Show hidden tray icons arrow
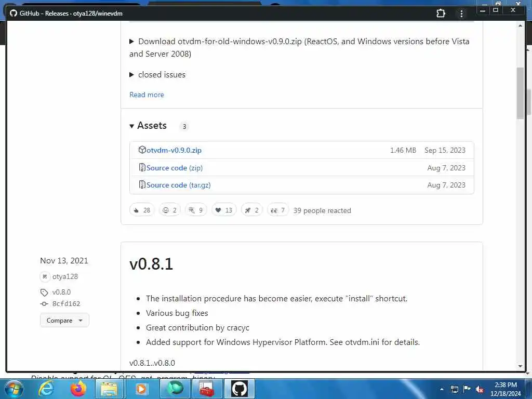Image resolution: width=532 pixels, height=399 pixels. pos(442,389)
